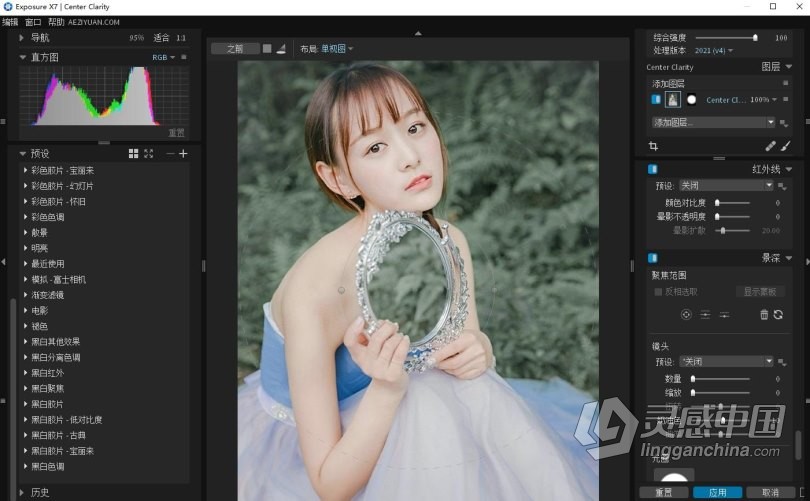The height and width of the screenshot is (501, 810).
Task: Toggle the 红外线 panel on or off
Action: click(652, 169)
